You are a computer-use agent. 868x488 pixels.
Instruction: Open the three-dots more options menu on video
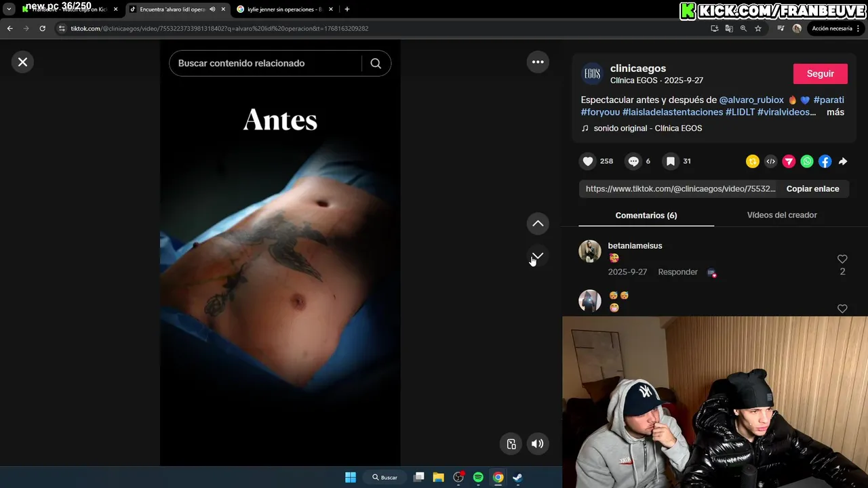(538, 62)
